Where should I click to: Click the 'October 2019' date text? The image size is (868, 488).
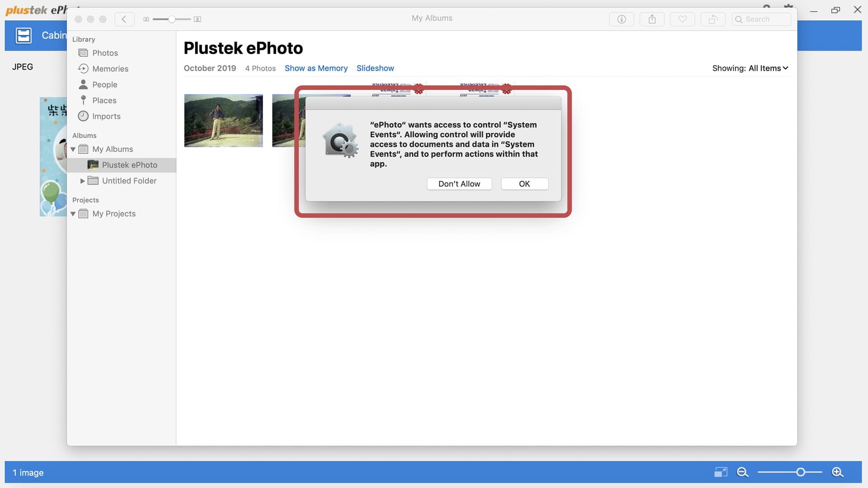(x=210, y=68)
